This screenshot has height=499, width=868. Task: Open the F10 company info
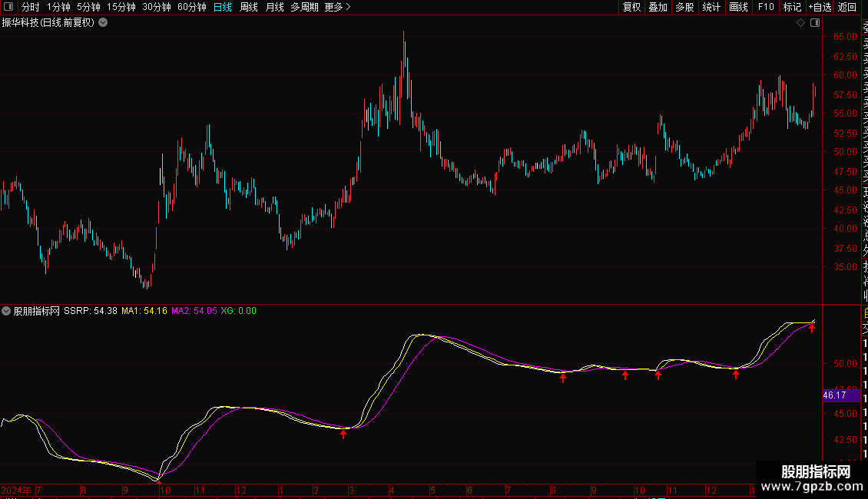[x=766, y=7]
